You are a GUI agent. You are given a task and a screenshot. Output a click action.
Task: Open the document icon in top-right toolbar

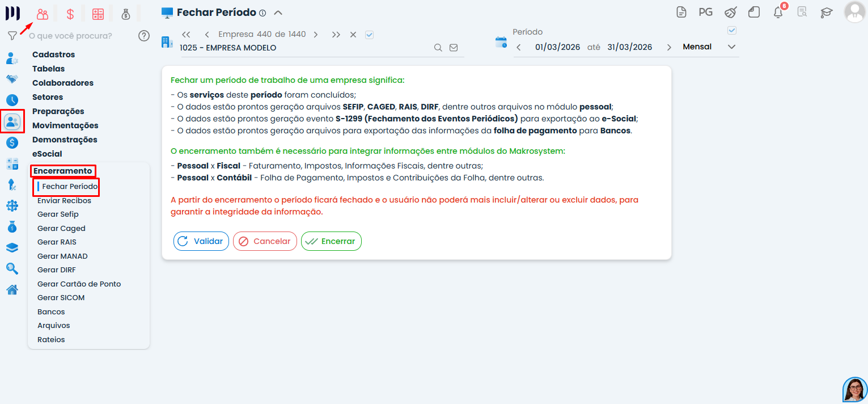[681, 12]
